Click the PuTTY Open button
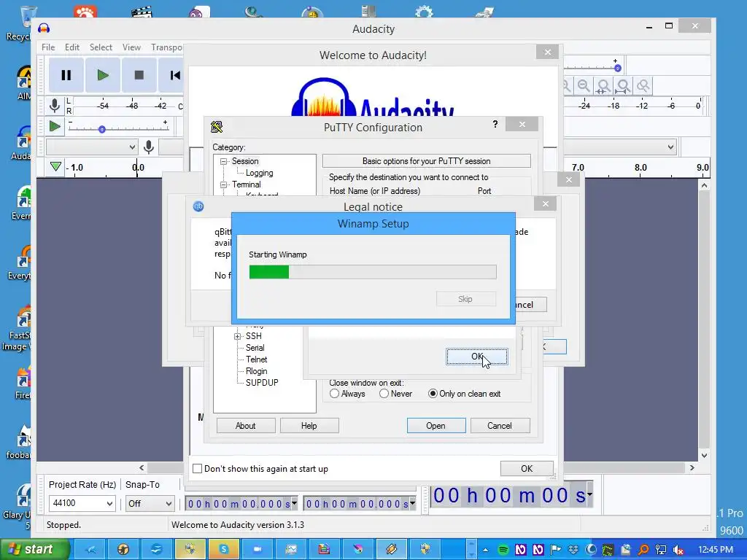 (436, 426)
